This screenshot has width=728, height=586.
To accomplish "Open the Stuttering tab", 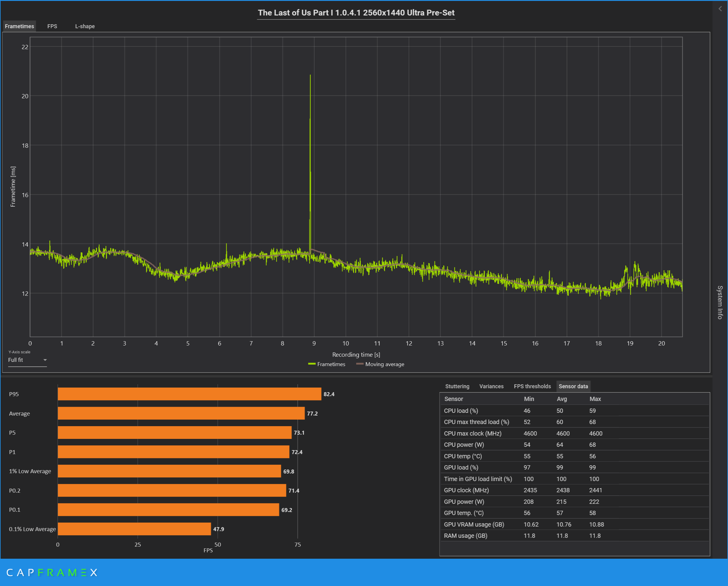I will (457, 386).
